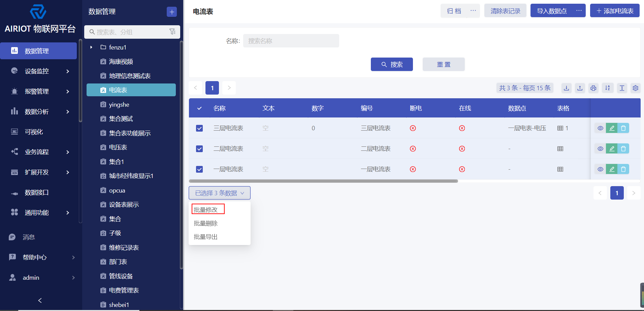Click the print icon above the table
The height and width of the screenshot is (311, 644).
[x=593, y=88]
